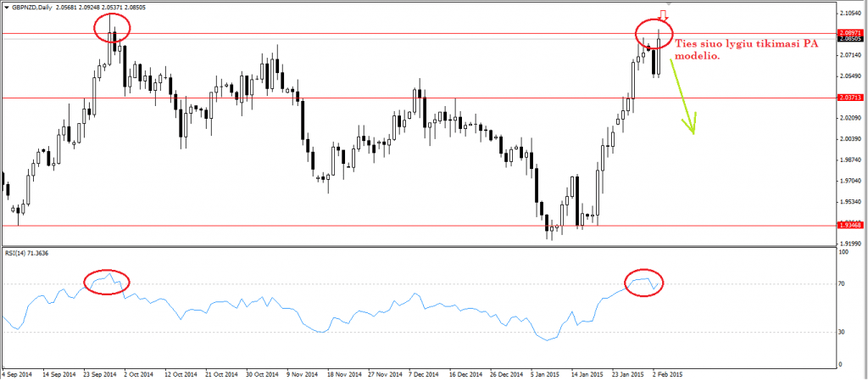Viewport: 868px width, 381px height.
Task: Click the 9 Nov 2014 date label
Action: click(302, 374)
